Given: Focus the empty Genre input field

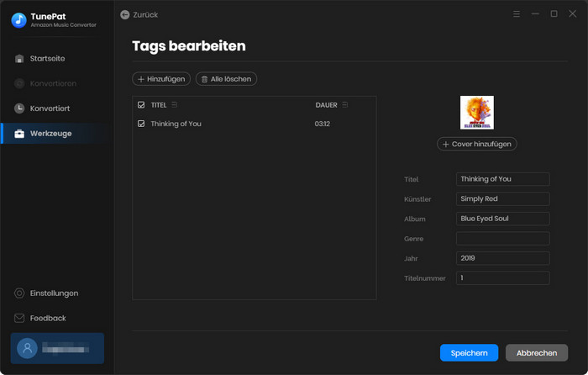Looking at the screenshot, I should (503, 238).
